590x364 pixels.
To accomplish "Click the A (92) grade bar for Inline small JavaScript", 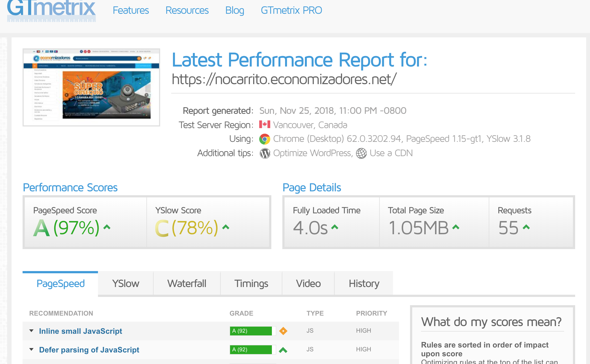I will [x=251, y=331].
